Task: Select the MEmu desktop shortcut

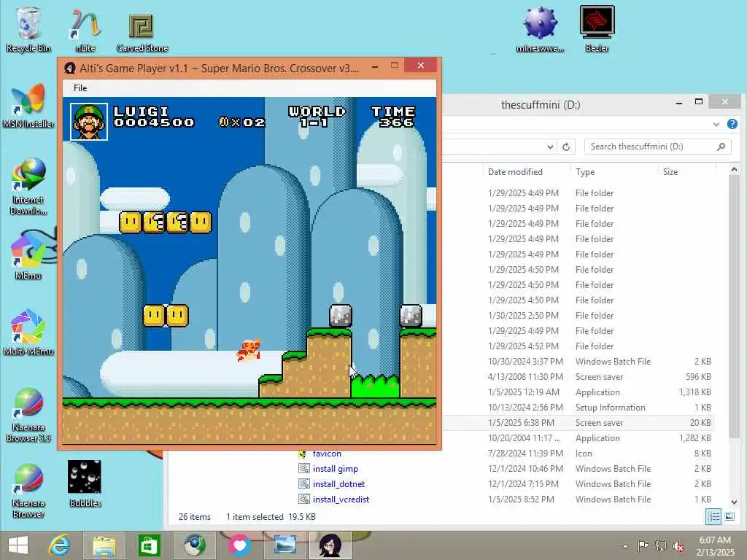Action: 28,257
